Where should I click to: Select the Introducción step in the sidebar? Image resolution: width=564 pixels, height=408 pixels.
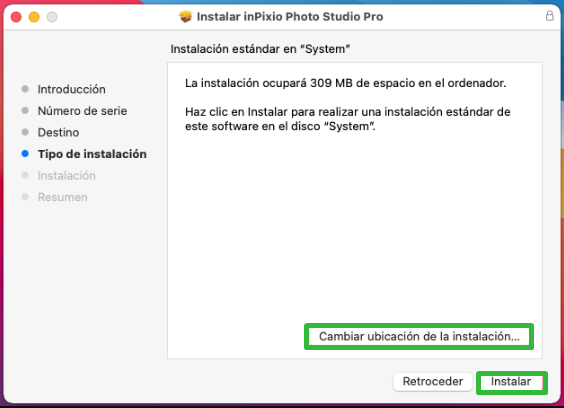(x=72, y=89)
